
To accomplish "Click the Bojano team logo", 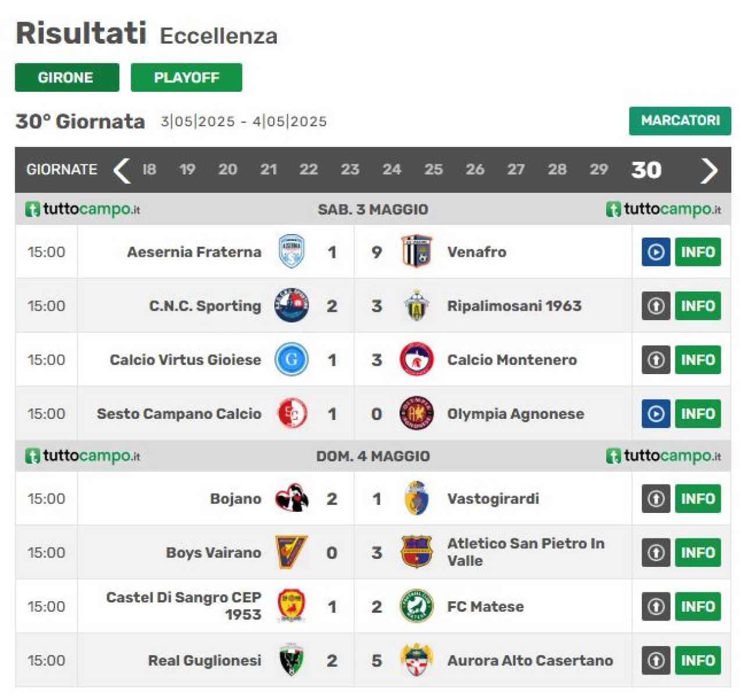I will (291, 498).
